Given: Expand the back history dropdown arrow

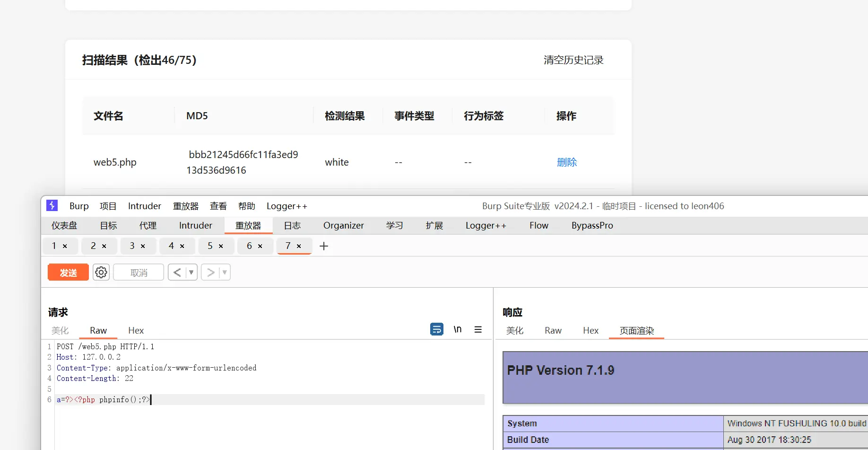Looking at the screenshot, I should (x=191, y=273).
